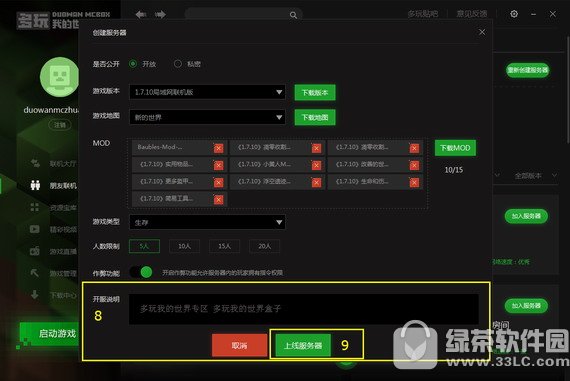Open the 游戏版本 dropdown showing 1.7.10
The image size is (570, 381).
pos(207,92)
